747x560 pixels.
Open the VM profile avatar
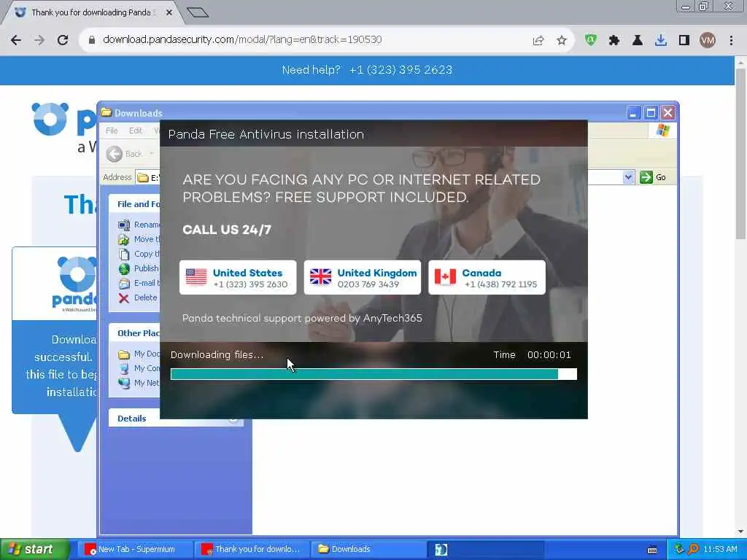click(708, 41)
